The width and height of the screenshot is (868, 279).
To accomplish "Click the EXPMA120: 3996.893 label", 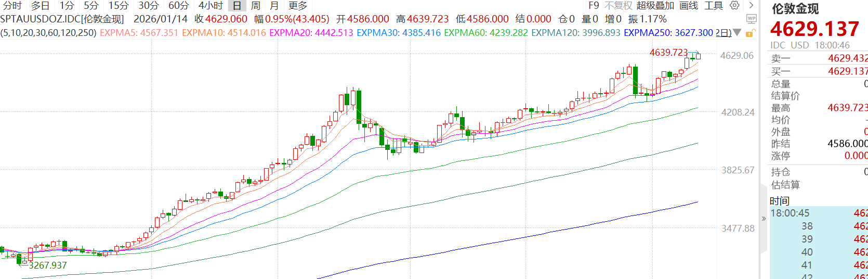I will click(x=576, y=33).
